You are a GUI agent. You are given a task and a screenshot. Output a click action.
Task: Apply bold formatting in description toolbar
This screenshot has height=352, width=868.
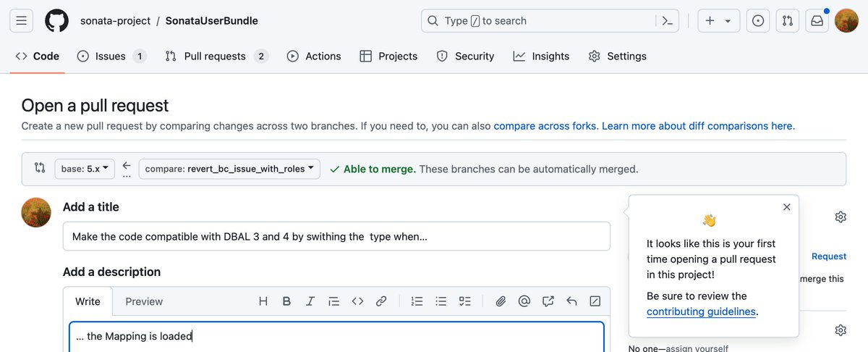[286, 301]
